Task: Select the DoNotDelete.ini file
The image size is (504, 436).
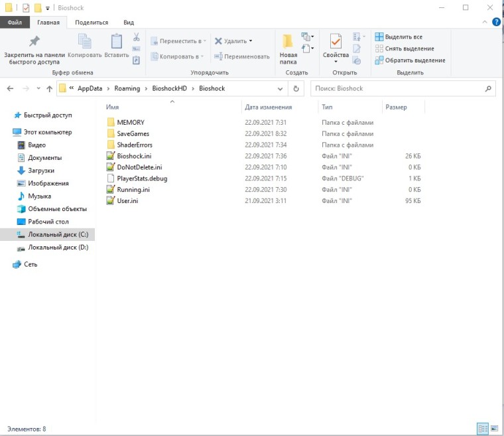Action: [x=139, y=167]
